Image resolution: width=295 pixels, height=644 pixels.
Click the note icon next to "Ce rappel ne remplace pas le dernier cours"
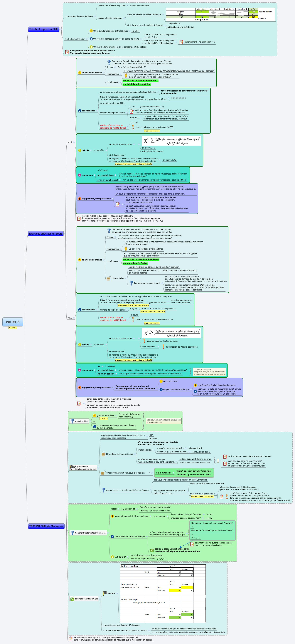click(x=67, y=52)
